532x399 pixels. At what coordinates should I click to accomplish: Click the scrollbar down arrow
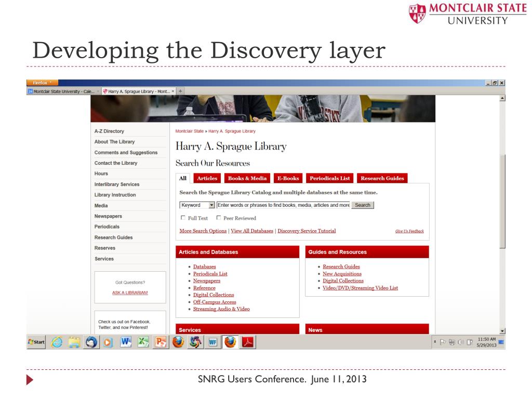point(502,331)
